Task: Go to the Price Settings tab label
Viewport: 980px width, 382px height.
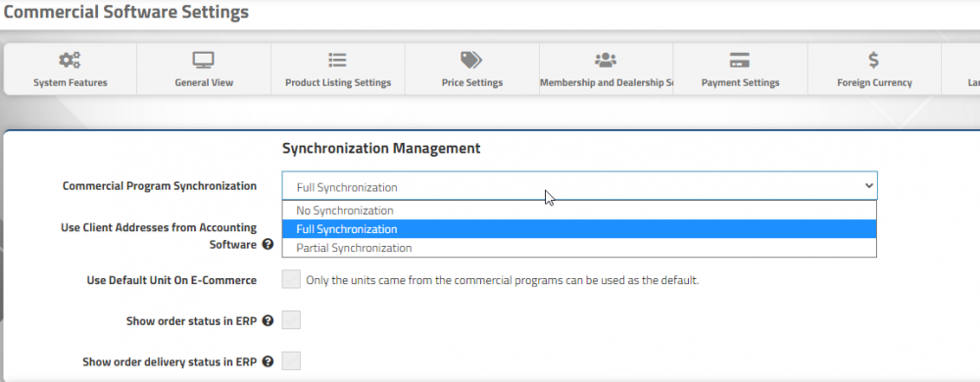Action: coord(472,82)
